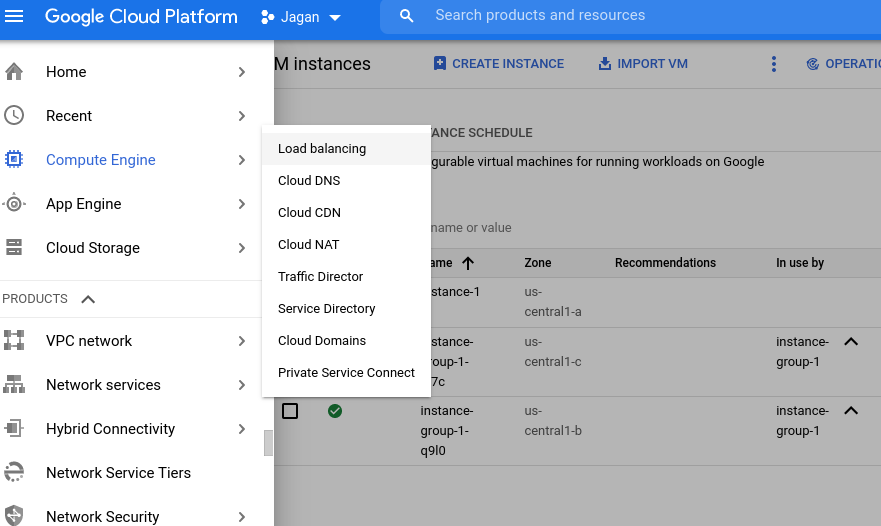
Task: Open the hamburger navigation menu
Action: [14, 16]
